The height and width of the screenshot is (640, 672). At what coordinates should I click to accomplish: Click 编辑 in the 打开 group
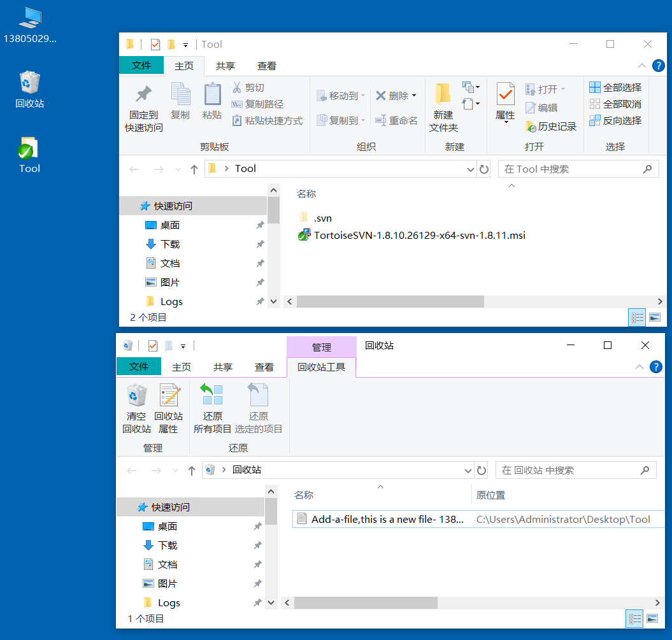click(x=541, y=108)
